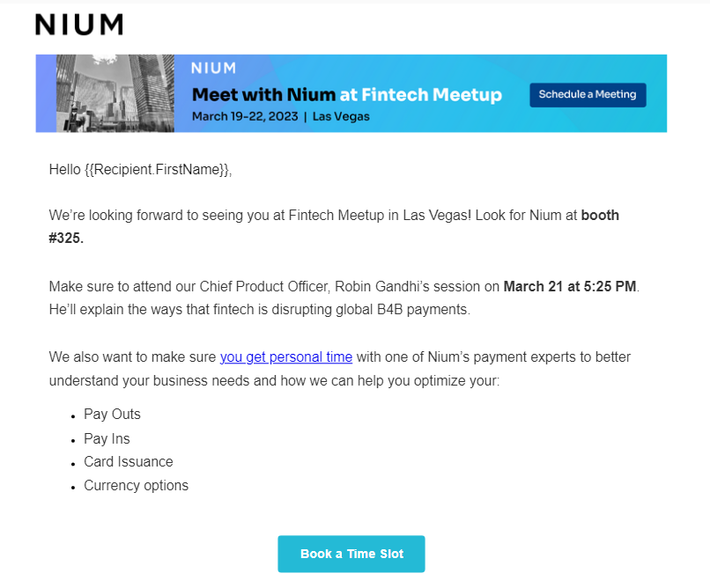Click the NIUM logo at top left
Screen dimensions: 710x588
click(x=78, y=25)
